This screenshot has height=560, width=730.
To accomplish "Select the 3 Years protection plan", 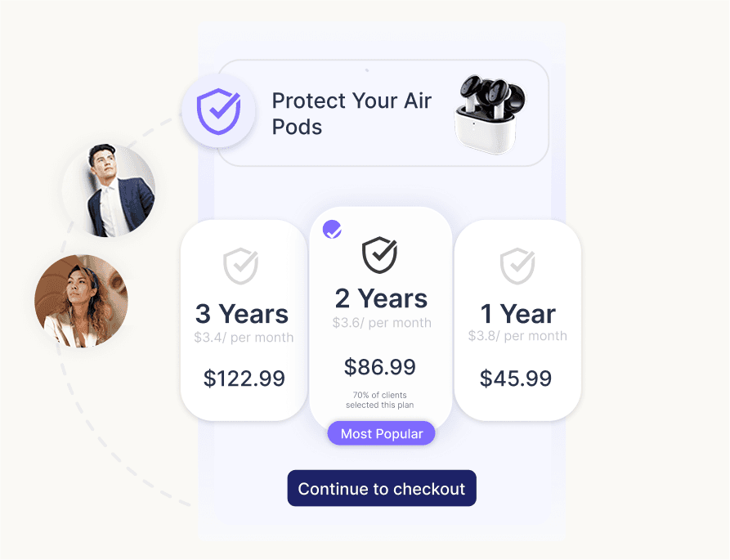I will (x=242, y=319).
